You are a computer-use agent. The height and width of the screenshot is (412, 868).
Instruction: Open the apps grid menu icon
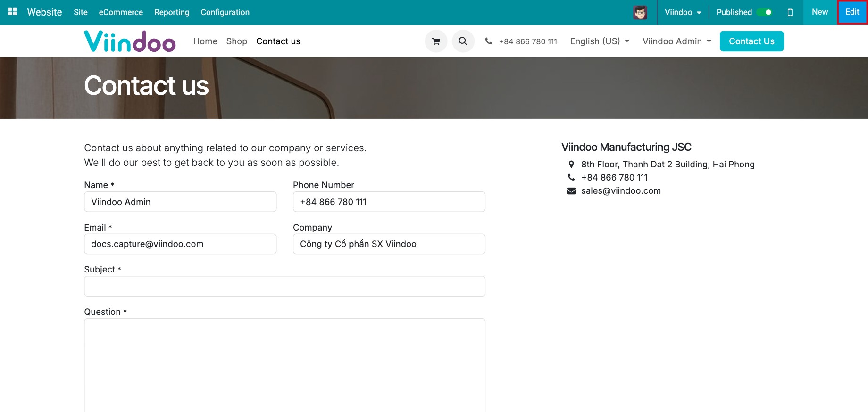(x=13, y=12)
